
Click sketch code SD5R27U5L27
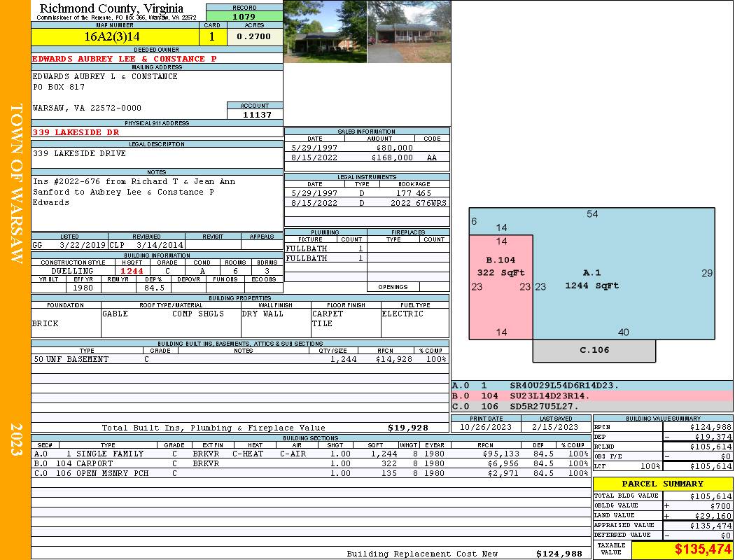544,406
